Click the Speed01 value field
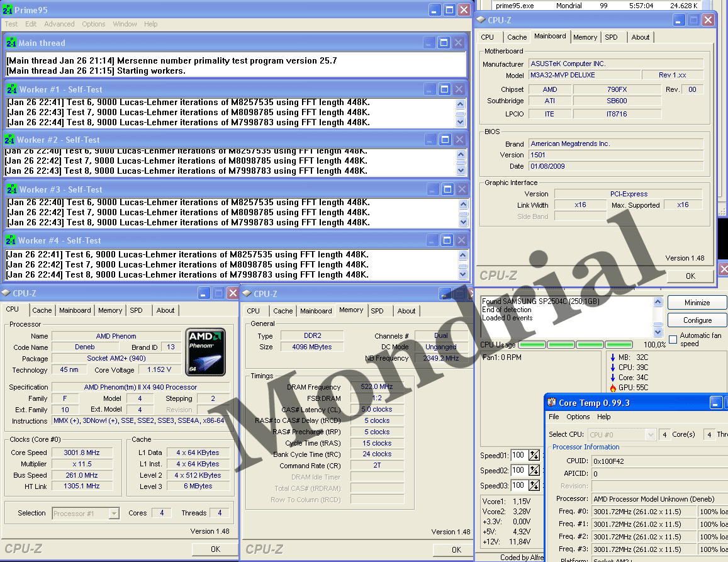Screen dimensions: 728x562 [518, 455]
